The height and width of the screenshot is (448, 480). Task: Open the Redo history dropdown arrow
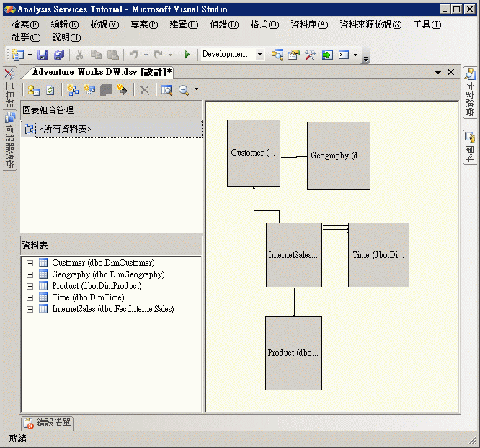[x=170, y=55]
